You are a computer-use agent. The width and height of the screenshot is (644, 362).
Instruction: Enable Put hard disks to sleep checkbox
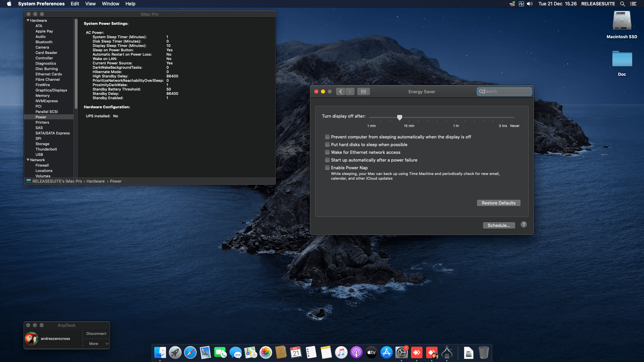tap(327, 144)
